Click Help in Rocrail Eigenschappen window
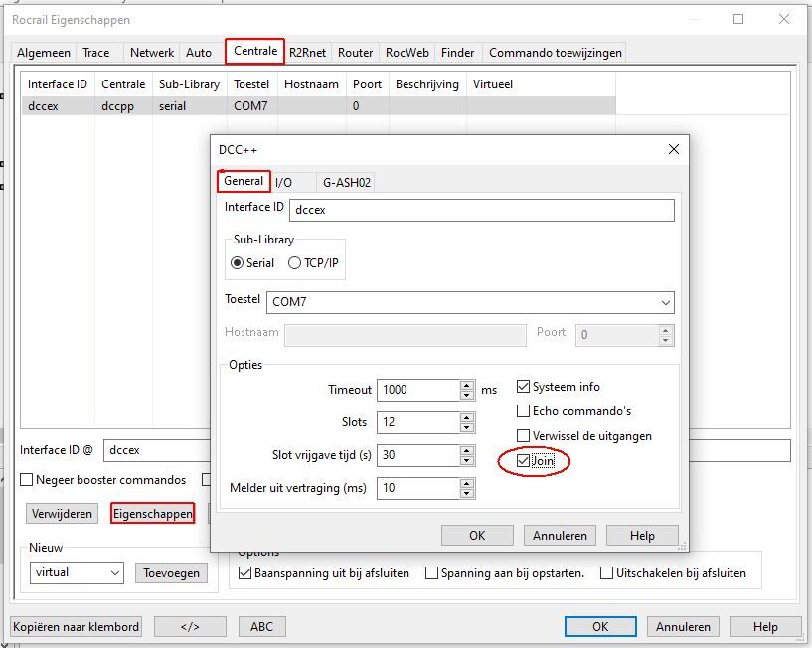This screenshot has height=648, width=812. [765, 627]
